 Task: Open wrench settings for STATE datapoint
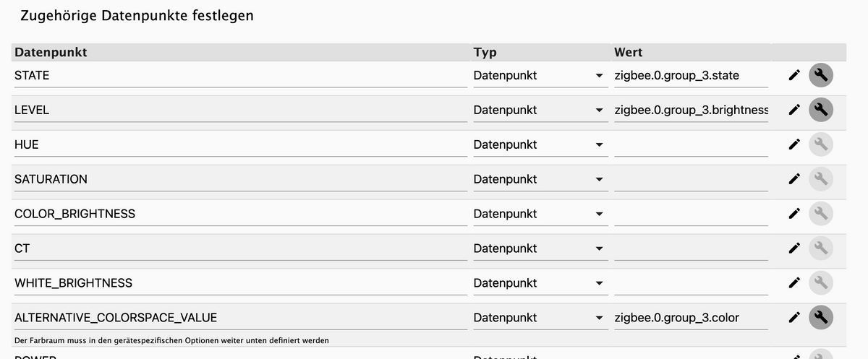(820, 75)
